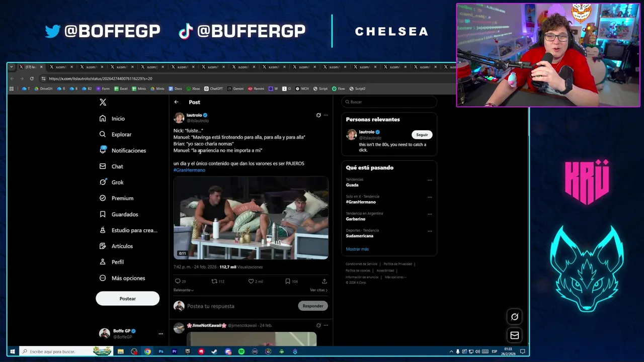Screen dimensions: 644x362
Task: Open the browser tab search dropdown
Action: 12,67
